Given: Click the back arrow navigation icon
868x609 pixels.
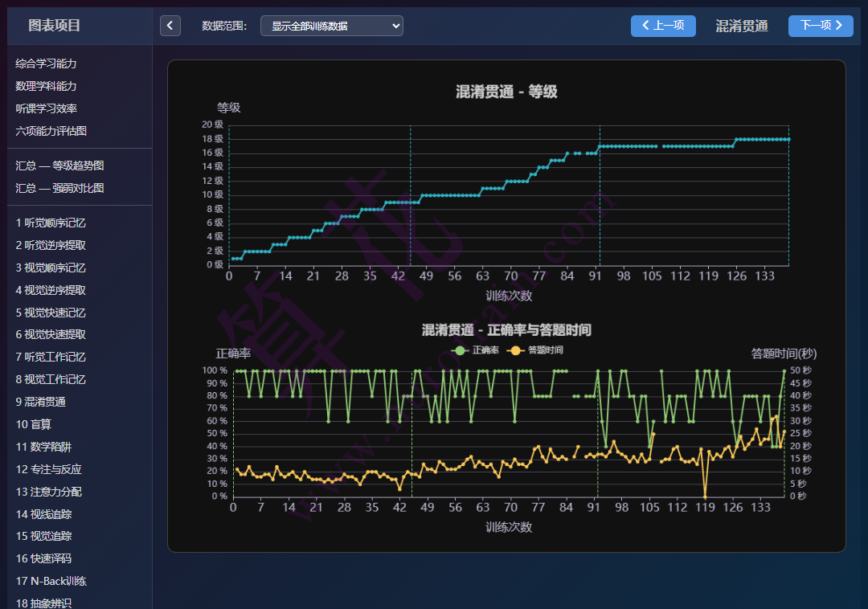Looking at the screenshot, I should pos(170,26).
